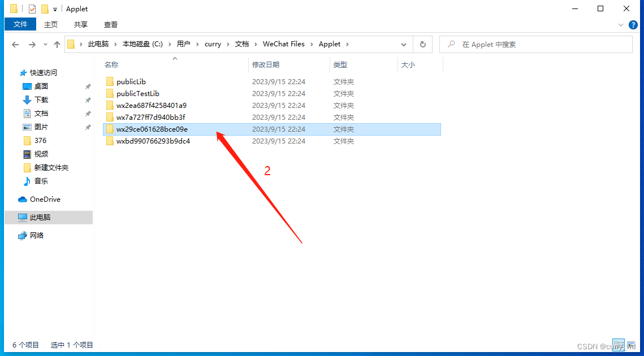Click 此电脑 in the address breadcrumb
Viewport: 644px width, 356px height.
coord(100,44)
